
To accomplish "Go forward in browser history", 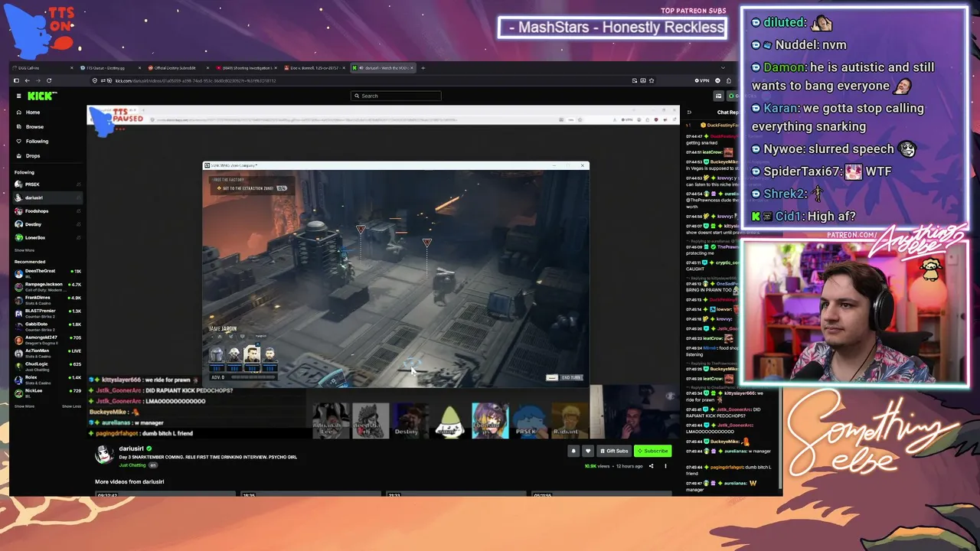I will pos(38,80).
